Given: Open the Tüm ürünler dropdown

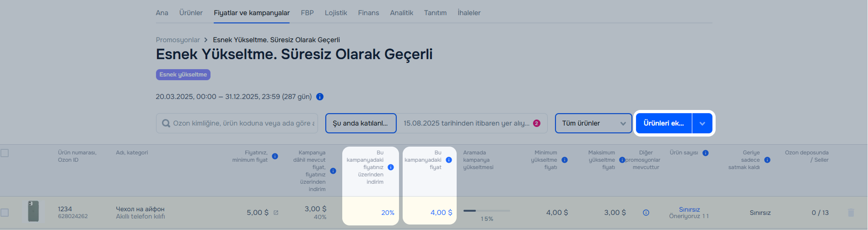Looking at the screenshot, I should coord(593,123).
